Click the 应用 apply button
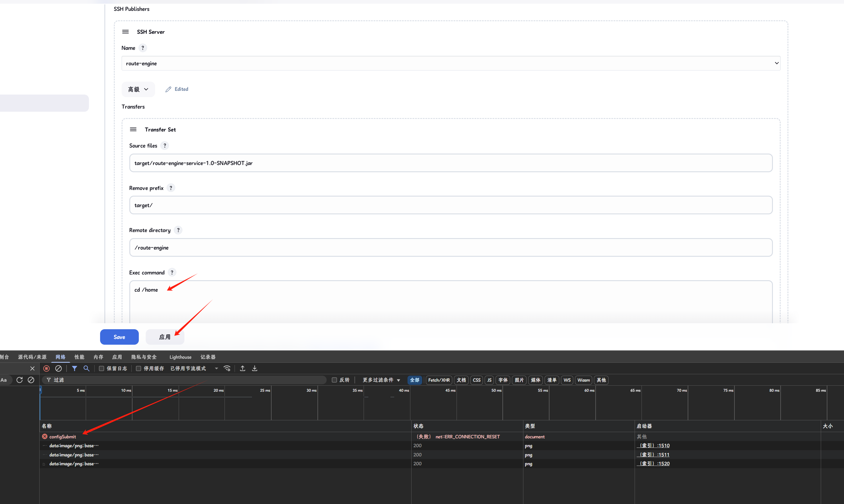Screen dimensions: 844x504 pos(165,337)
